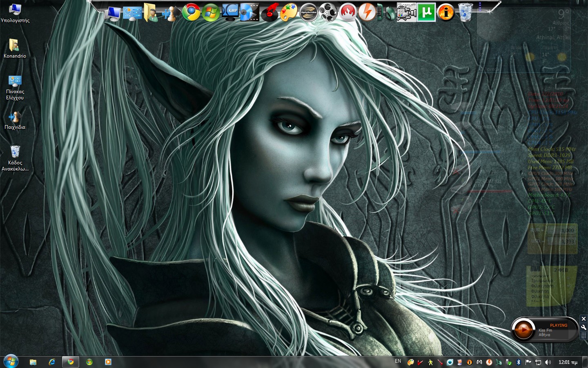Open Windows Explorer from the taskbar
Image resolution: width=588 pixels, height=368 pixels.
pyautogui.click(x=33, y=362)
